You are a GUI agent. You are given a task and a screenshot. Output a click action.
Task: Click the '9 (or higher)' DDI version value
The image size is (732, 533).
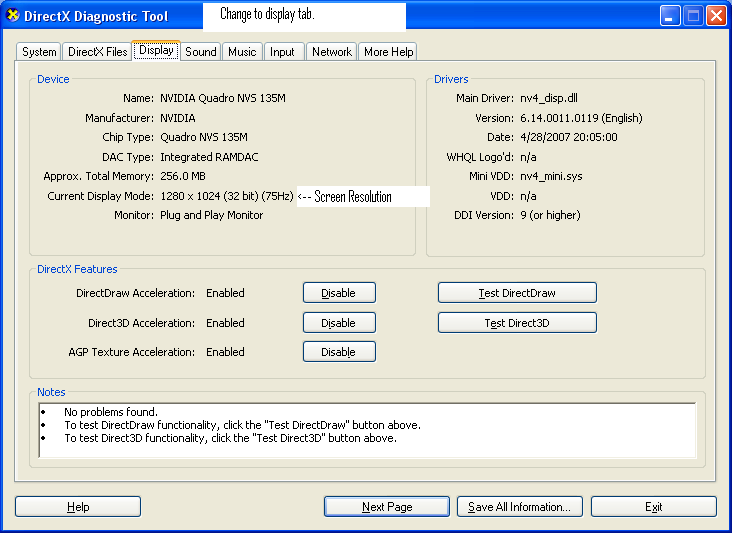coord(550,215)
